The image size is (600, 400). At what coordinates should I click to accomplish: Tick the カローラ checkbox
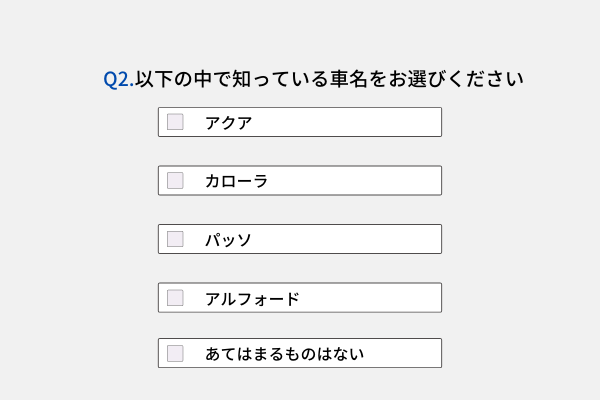click(175, 181)
